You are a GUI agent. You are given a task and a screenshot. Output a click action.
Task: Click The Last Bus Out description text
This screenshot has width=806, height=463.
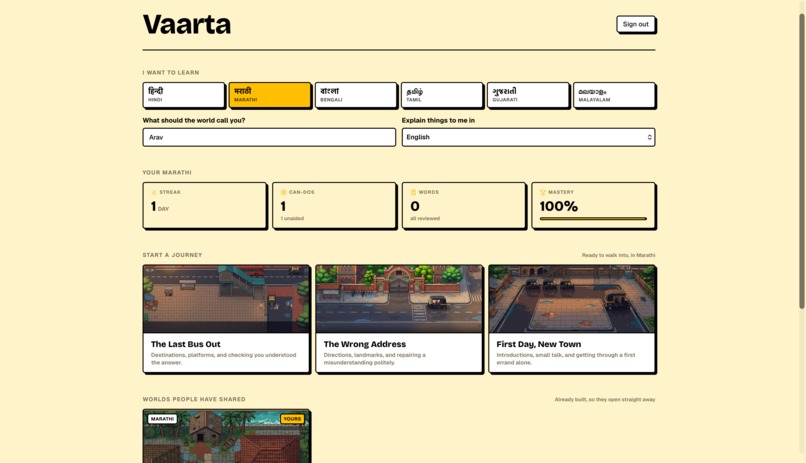tap(224, 359)
